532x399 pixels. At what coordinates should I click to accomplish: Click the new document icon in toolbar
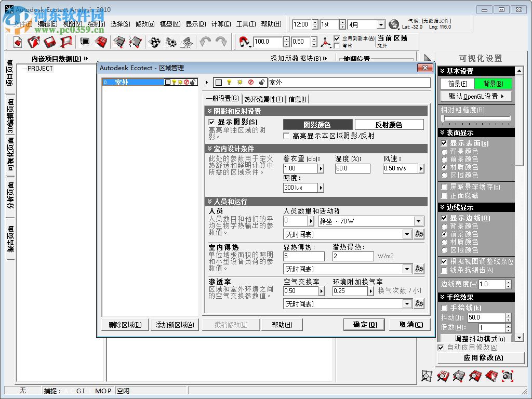point(18,42)
